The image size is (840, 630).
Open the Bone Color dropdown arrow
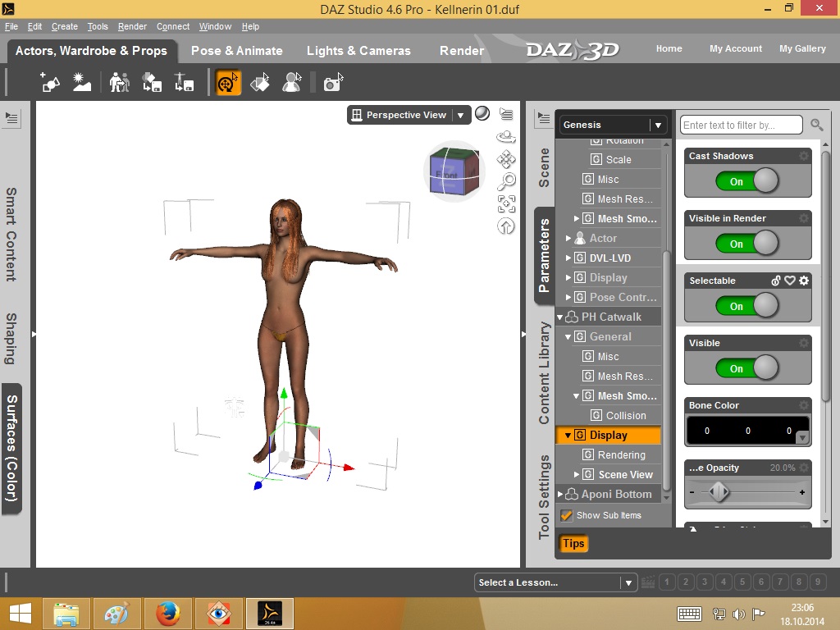coord(802,438)
